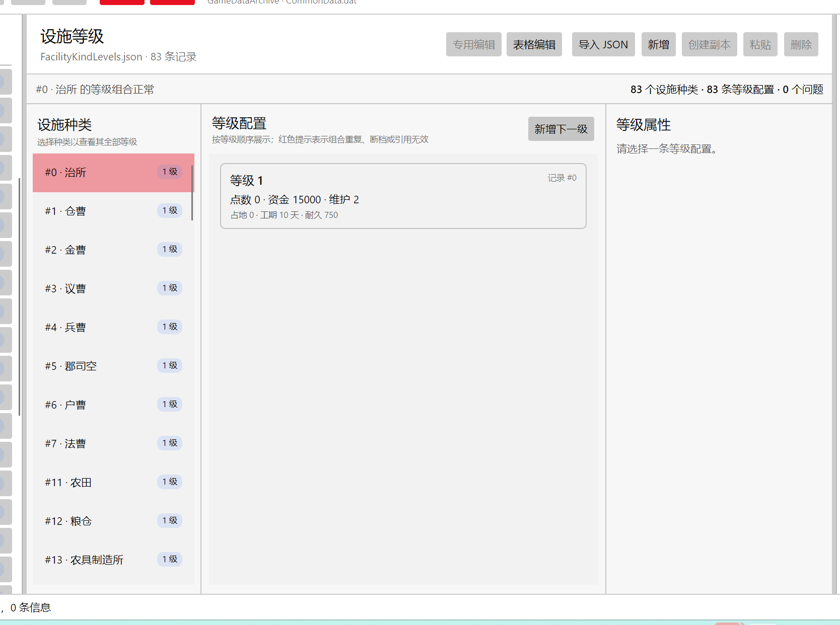Click the '83 个设施种类' summary text

pos(664,90)
